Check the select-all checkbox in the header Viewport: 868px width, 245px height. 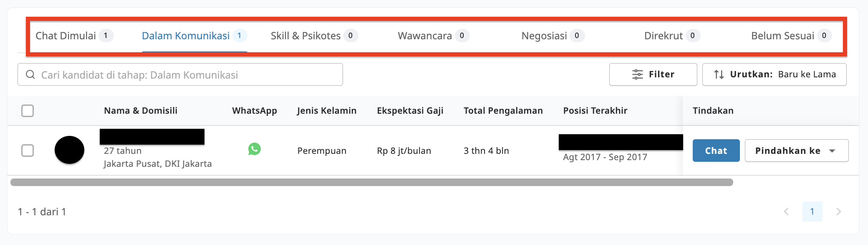coord(28,110)
